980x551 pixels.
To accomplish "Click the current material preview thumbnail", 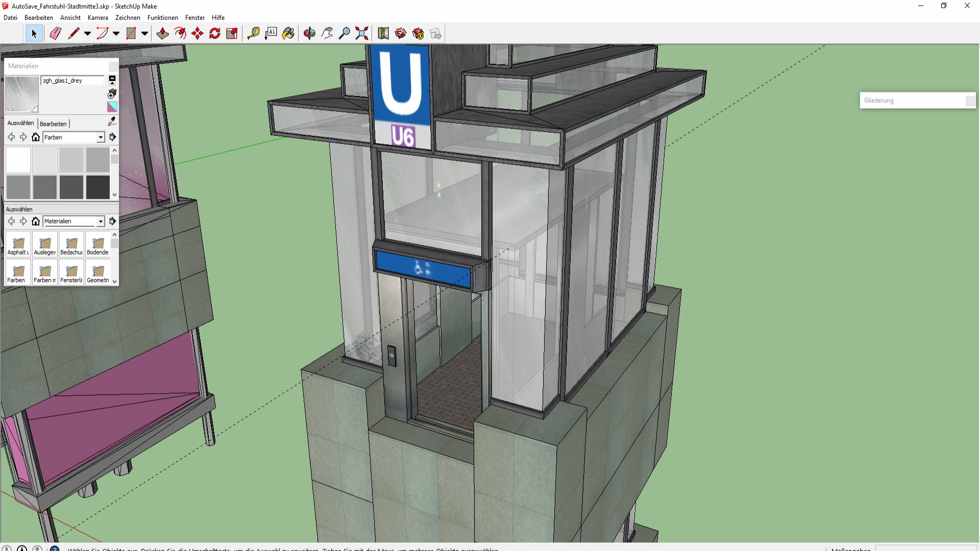I will [22, 94].
